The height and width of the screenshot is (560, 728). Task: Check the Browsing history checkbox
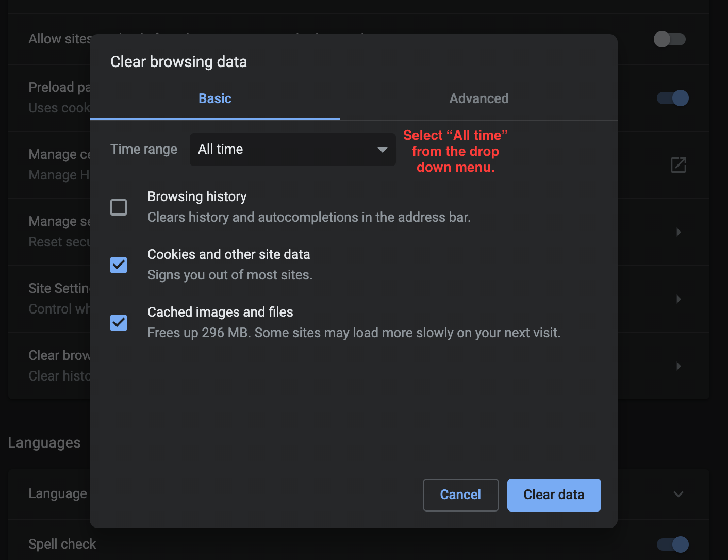(119, 207)
